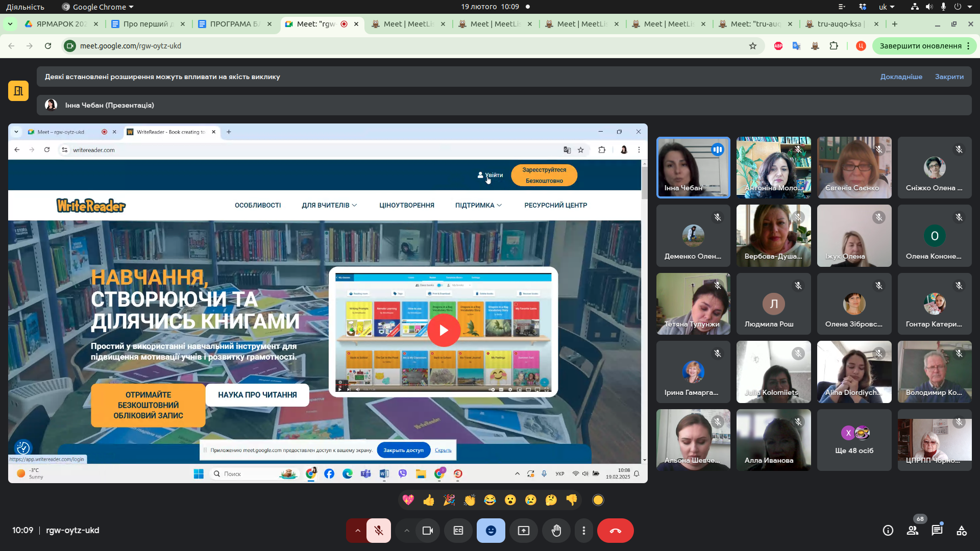Viewport: 980px width, 551px height.
Task: Bookmark this page with star icon
Action: click(752, 46)
